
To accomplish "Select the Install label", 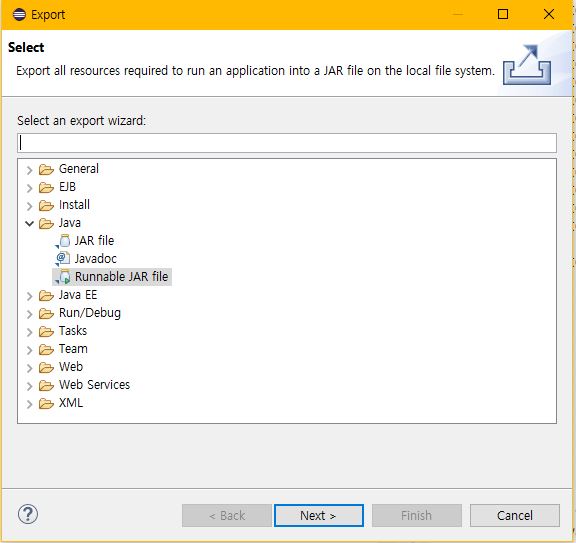I will (74, 205).
